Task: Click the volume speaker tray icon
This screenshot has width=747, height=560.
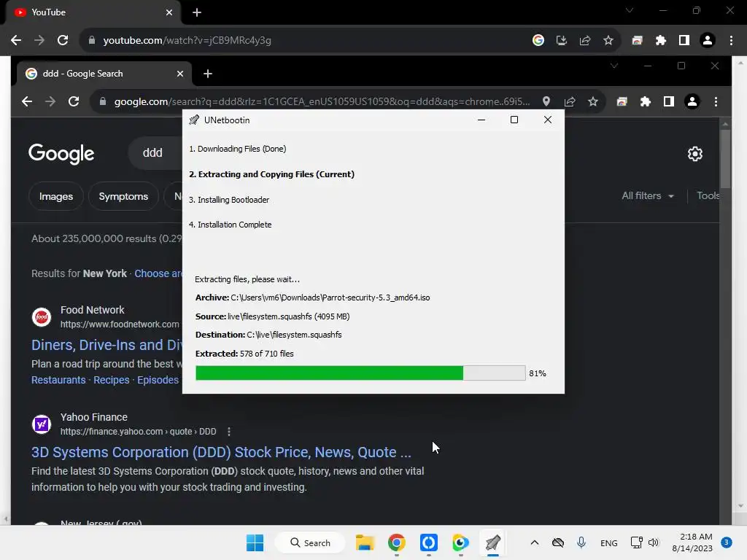Action: pos(653,542)
